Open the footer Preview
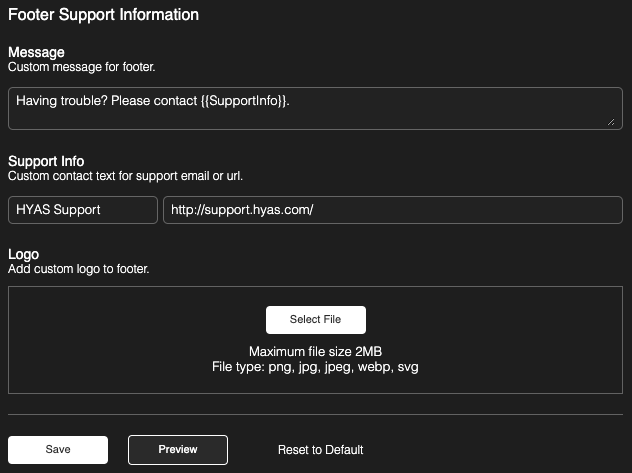Image resolution: width=632 pixels, height=473 pixels. 178,450
